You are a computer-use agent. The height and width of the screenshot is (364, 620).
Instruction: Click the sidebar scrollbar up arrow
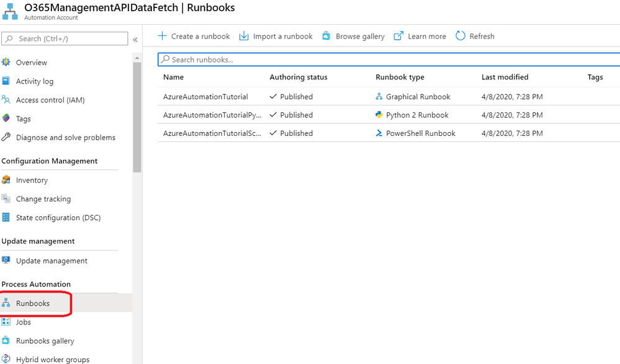point(137,58)
